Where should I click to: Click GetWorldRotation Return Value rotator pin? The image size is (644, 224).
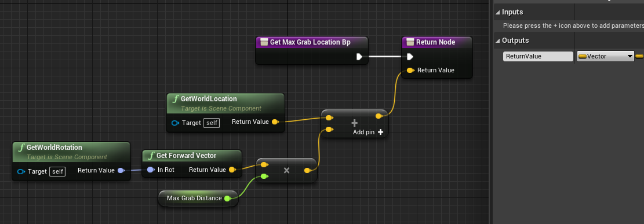[x=121, y=170]
